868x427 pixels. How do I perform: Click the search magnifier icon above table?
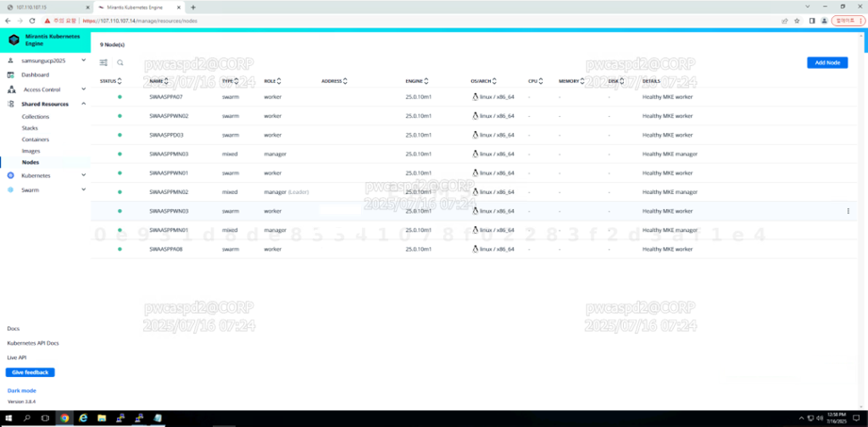tap(120, 63)
